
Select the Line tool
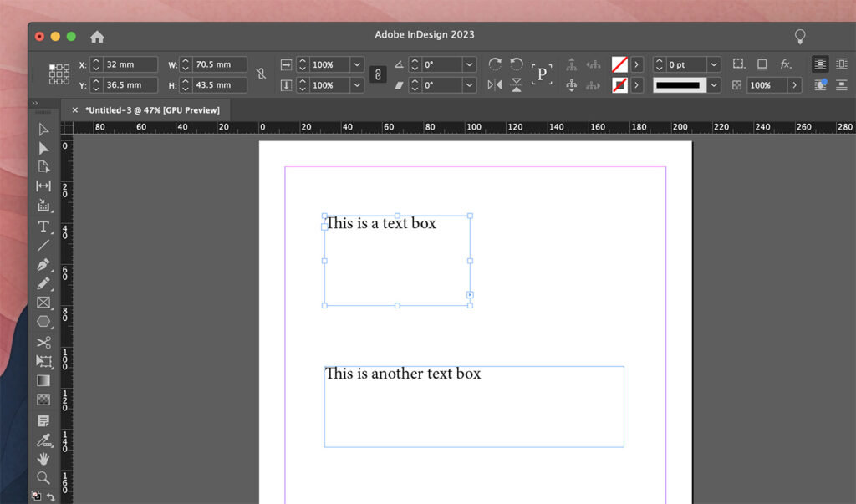pos(44,247)
